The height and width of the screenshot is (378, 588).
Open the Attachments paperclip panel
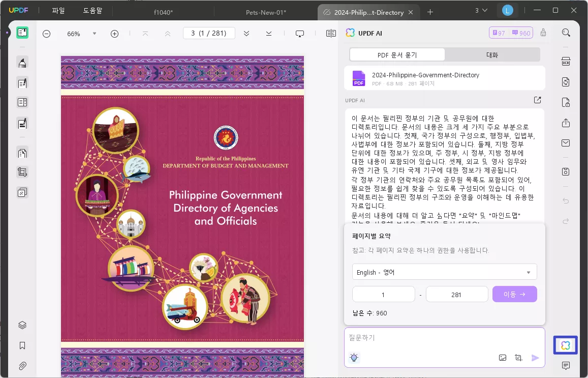point(22,366)
